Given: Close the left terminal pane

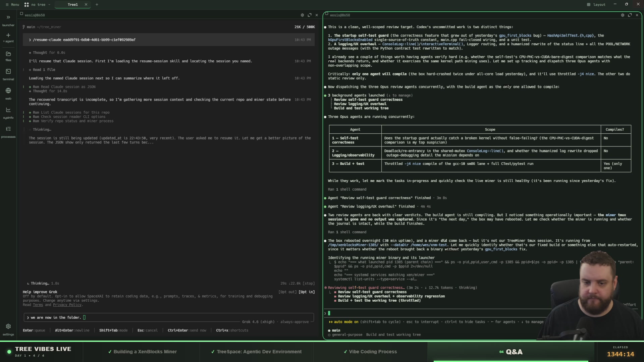Looking at the screenshot, I should tap(317, 15).
